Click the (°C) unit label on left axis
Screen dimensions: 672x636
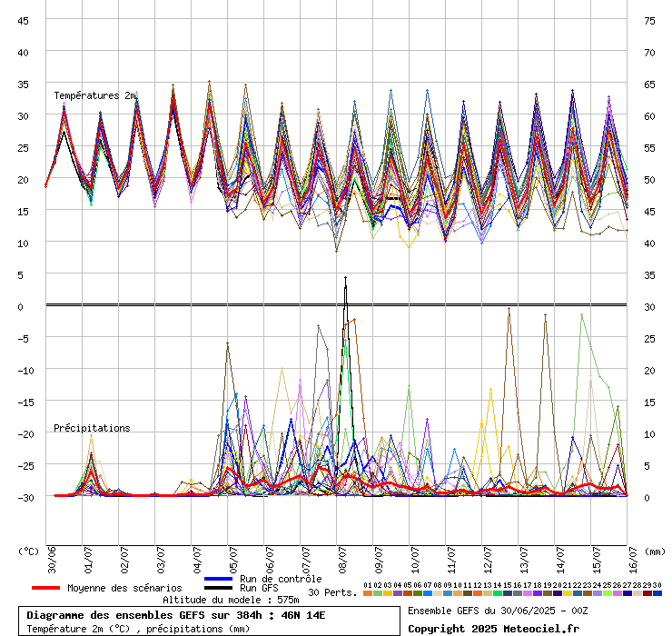pyautogui.click(x=29, y=551)
